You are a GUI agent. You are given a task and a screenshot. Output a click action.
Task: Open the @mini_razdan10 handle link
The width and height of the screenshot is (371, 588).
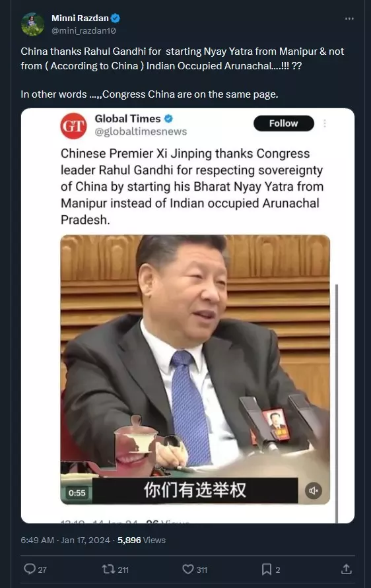84,31
